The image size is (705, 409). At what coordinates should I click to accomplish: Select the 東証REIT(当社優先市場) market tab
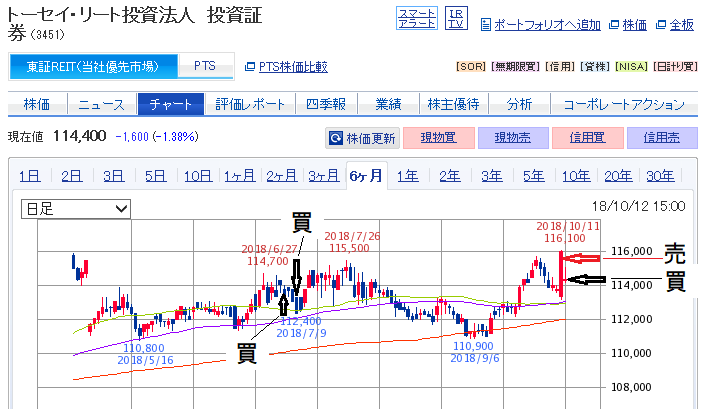tap(93, 67)
